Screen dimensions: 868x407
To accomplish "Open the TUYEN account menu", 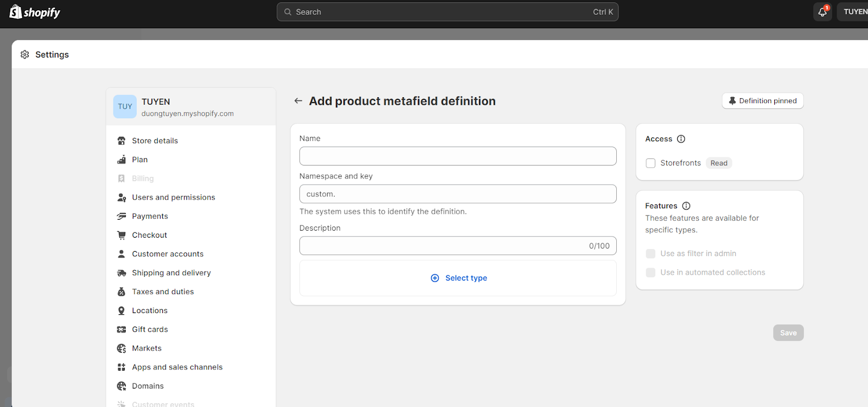I will [854, 12].
